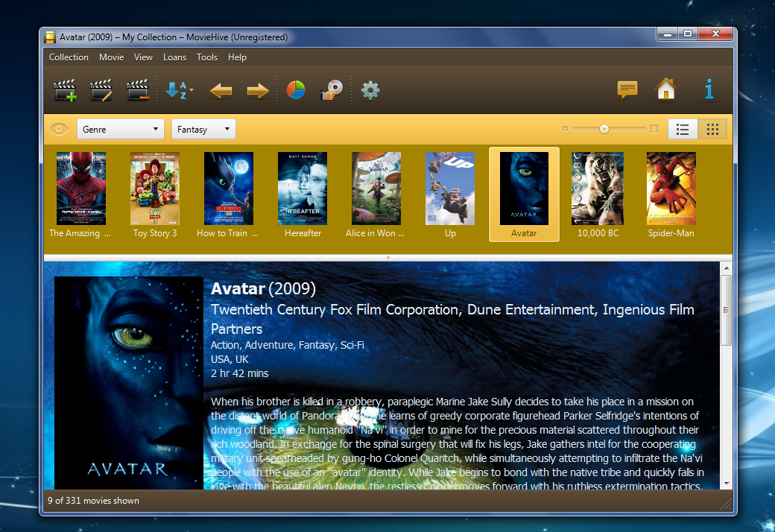The height and width of the screenshot is (532, 775).
Task: Open the Genre filter dropdown
Action: [121, 129]
